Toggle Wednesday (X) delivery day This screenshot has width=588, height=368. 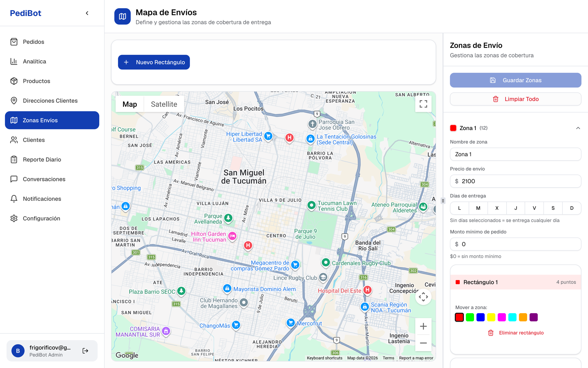(x=497, y=208)
